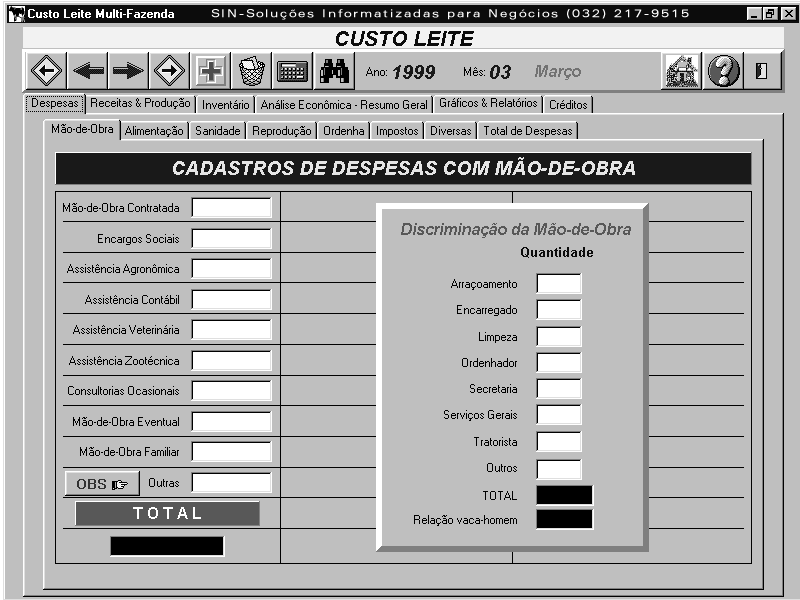Click the Encarregado quantity field
800x600 pixels.
[x=559, y=310]
